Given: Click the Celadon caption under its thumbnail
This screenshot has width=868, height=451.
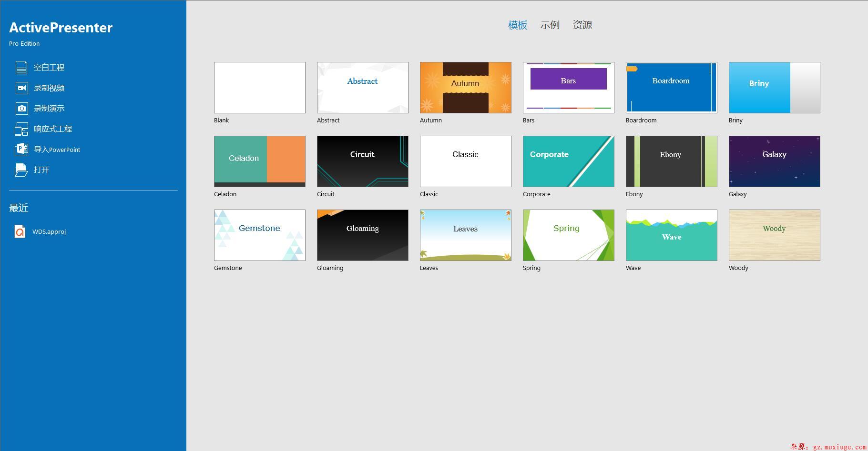Looking at the screenshot, I should coord(225,194).
